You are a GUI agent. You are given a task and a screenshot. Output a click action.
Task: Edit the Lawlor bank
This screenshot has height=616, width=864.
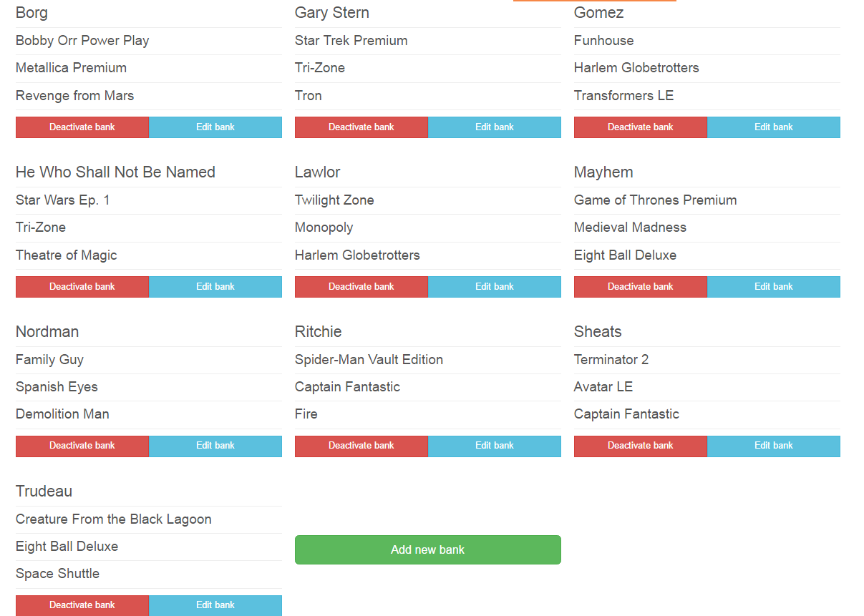(x=495, y=287)
